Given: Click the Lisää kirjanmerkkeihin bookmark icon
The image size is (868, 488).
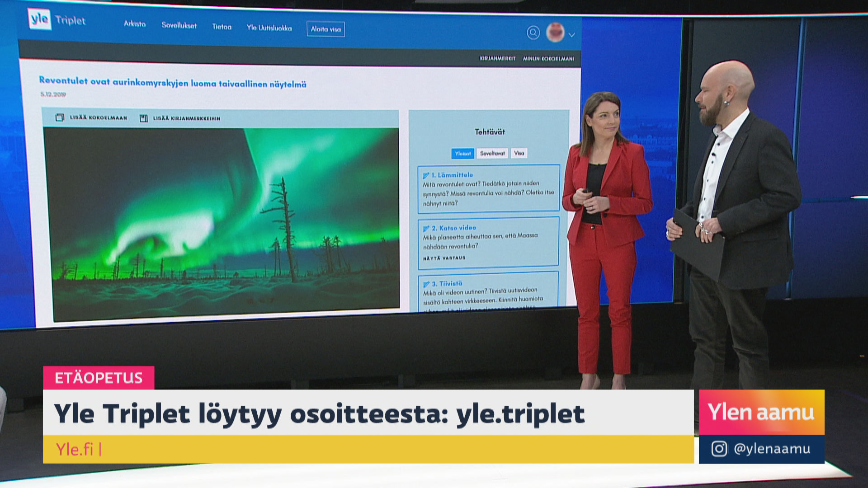Looking at the screenshot, I should (x=144, y=118).
